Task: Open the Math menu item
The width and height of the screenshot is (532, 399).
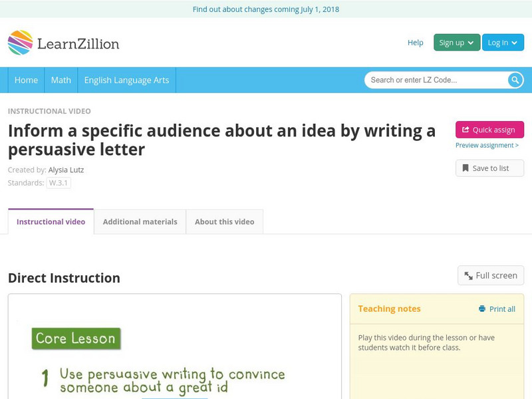Action: point(61,80)
